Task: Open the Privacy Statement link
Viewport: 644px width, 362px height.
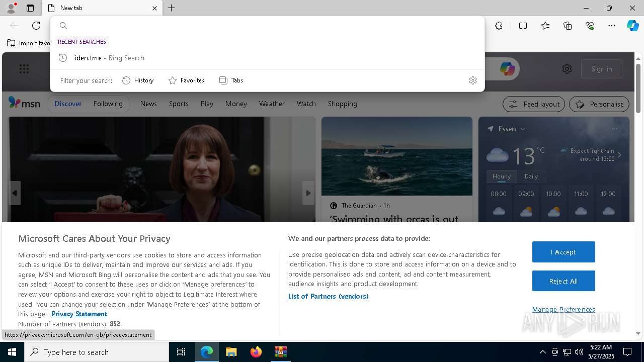Action: 79,314
